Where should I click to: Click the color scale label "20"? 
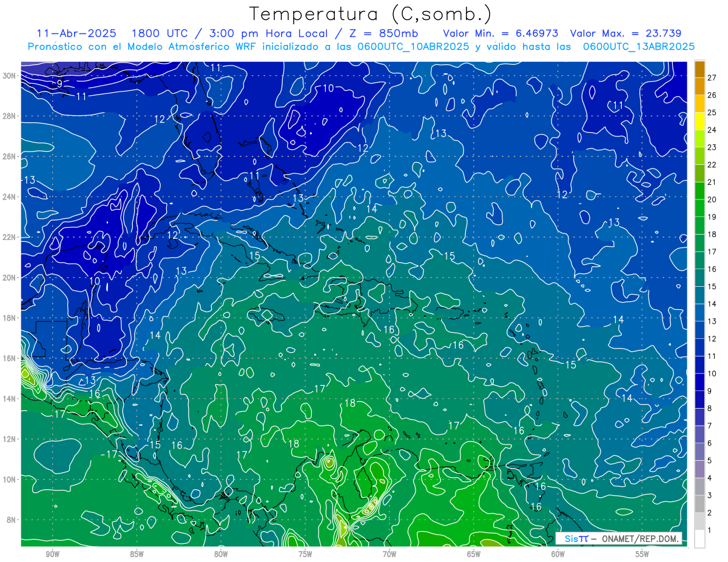(712, 199)
